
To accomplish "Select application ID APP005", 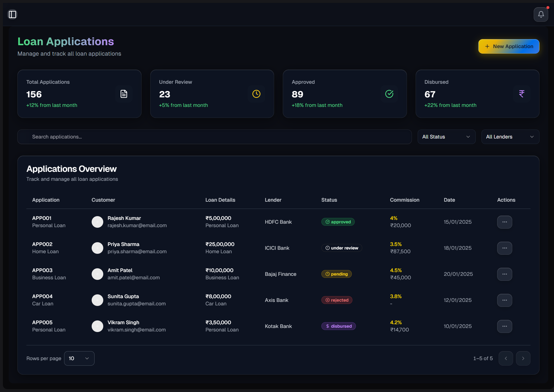I will 42,322.
